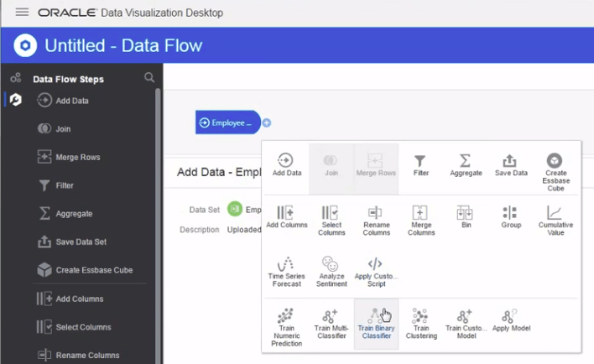Pick Add Columns in the popup step menu
594x364 pixels.
(x=287, y=217)
